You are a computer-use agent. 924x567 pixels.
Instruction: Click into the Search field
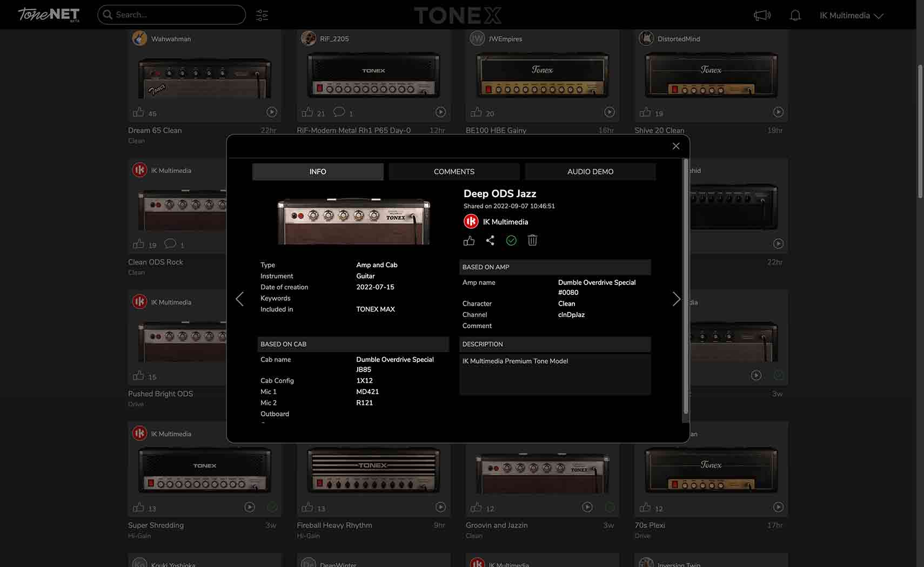pyautogui.click(x=172, y=15)
